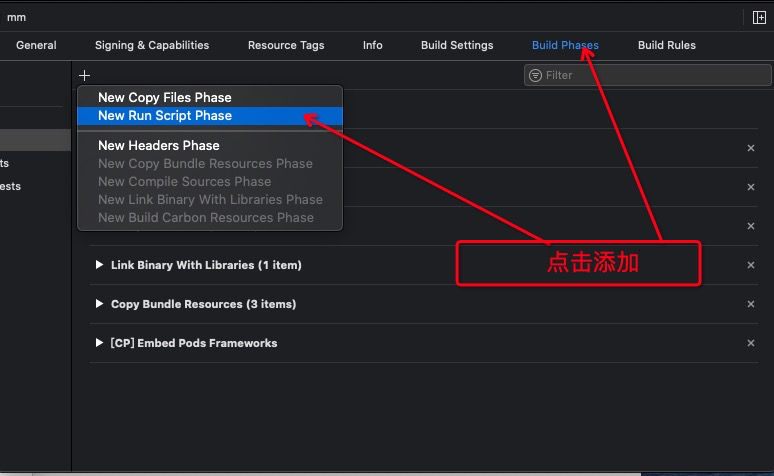Delete the Link Binary With Libraries phase
The image size is (774, 476).
click(x=751, y=265)
